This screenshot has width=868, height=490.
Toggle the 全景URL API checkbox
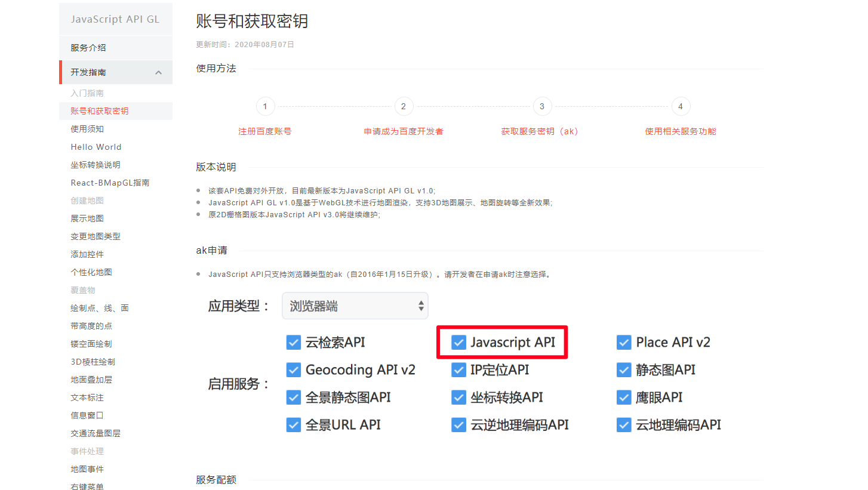tap(293, 425)
